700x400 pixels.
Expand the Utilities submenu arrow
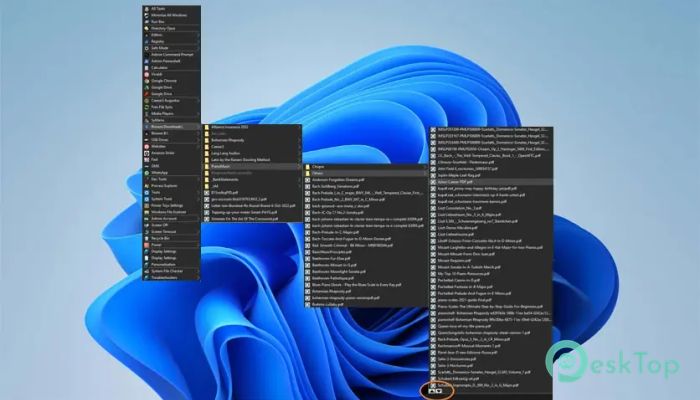[x=198, y=35]
